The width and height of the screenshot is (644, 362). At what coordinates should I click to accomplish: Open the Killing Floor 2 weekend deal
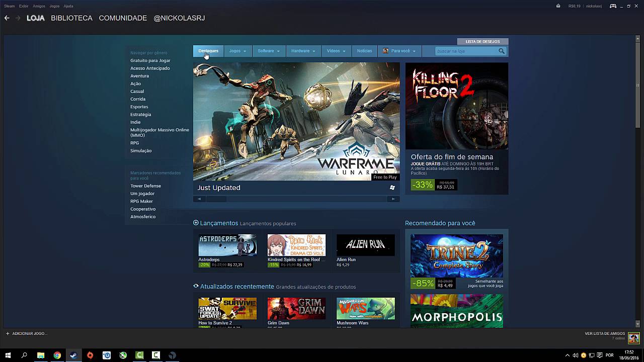pyautogui.click(x=457, y=128)
